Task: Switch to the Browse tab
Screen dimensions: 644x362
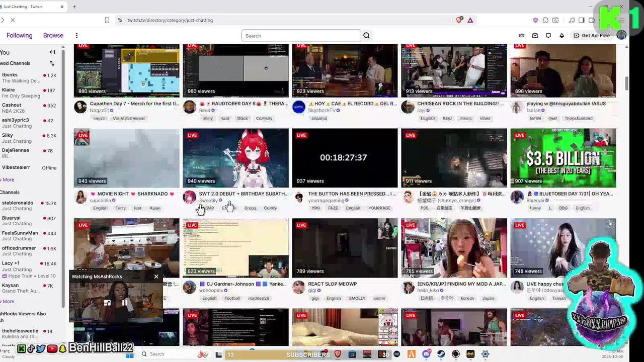Action: tap(53, 36)
